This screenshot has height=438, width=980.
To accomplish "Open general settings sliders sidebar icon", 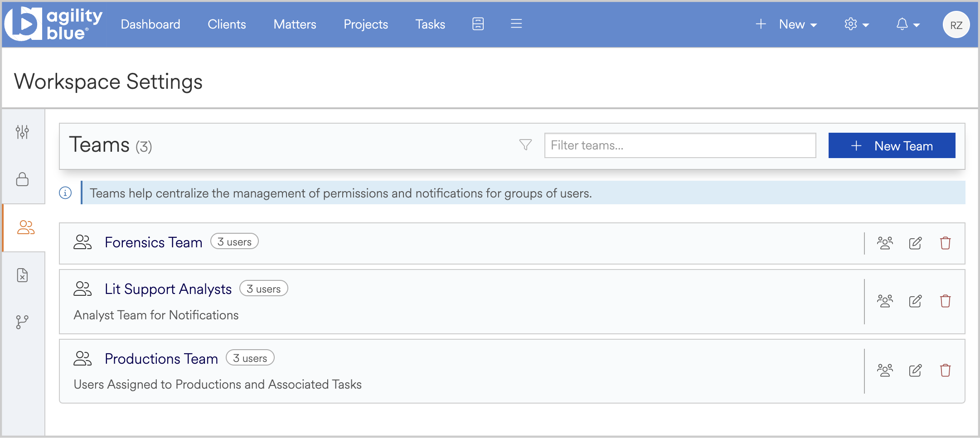I will coord(22,132).
